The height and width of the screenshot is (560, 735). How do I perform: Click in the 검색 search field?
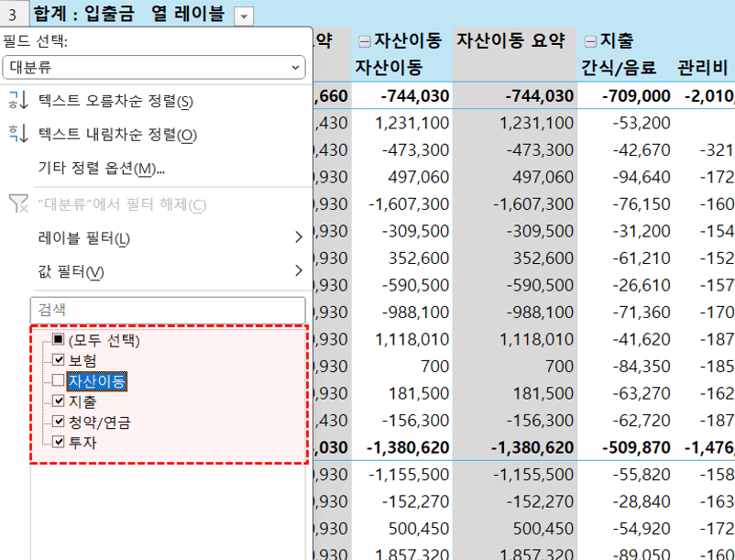click(168, 310)
